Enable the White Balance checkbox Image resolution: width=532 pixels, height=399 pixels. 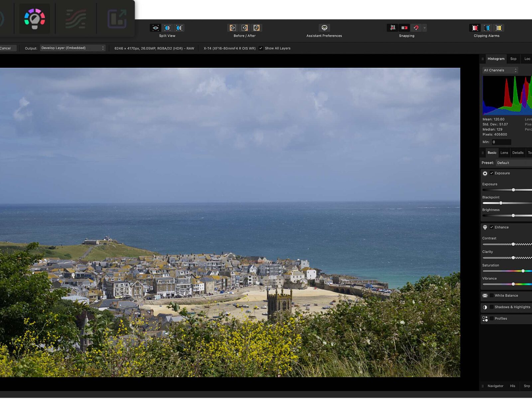491,296
